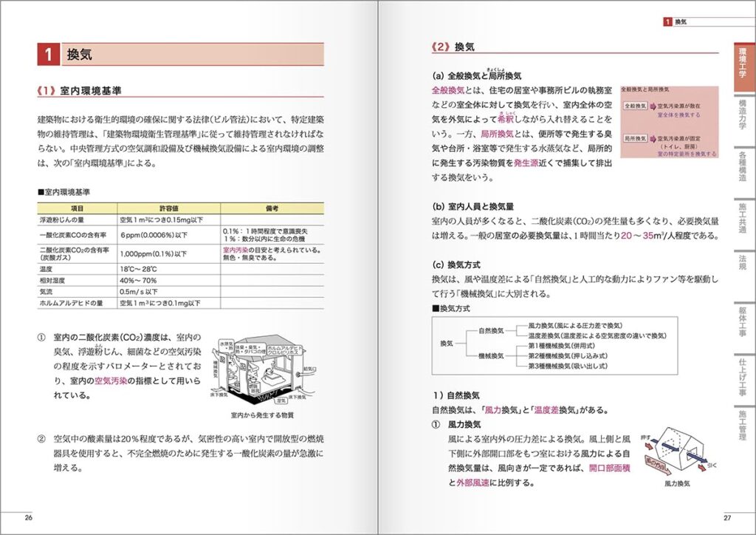Click the subheading (b) 室内人員と換気量
Screen dimensions: 756x535
click(x=473, y=206)
